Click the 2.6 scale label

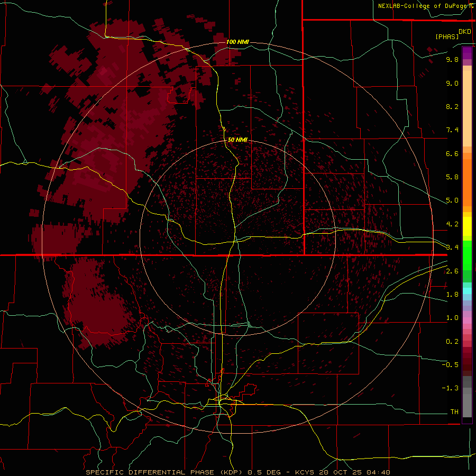[x=452, y=271]
